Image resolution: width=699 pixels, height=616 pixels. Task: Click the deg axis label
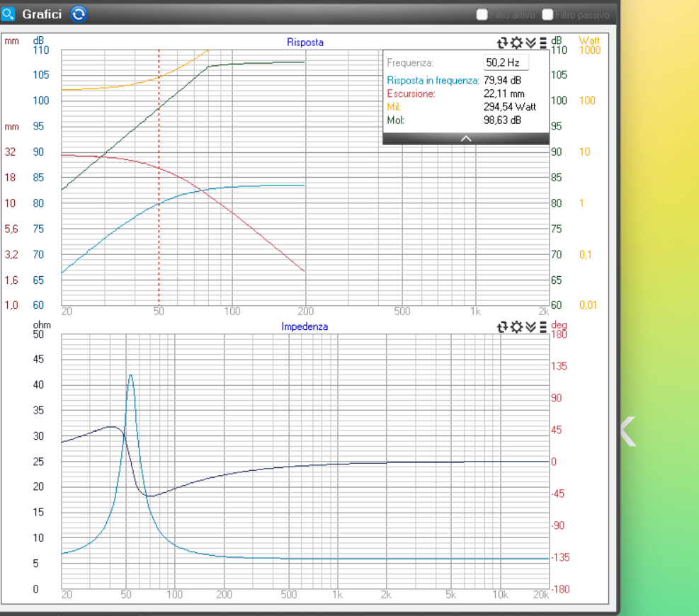coord(559,325)
